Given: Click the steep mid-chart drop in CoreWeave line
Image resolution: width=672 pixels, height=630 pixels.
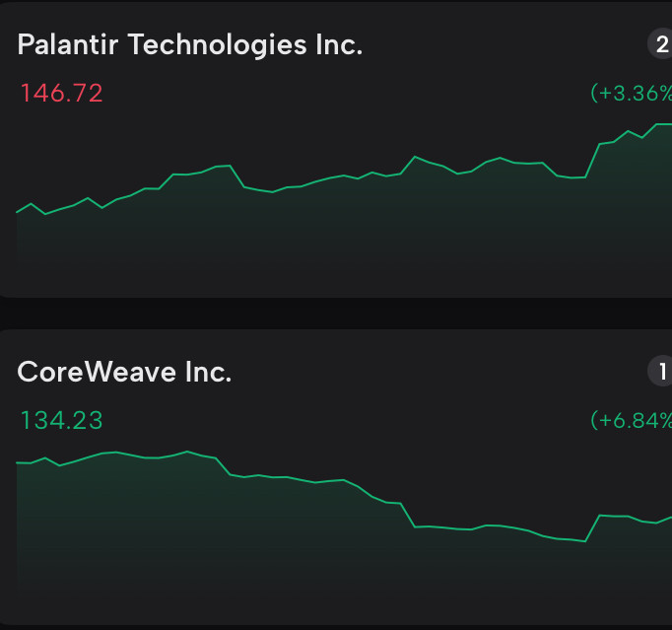Looking at the screenshot, I should pos(409,516).
